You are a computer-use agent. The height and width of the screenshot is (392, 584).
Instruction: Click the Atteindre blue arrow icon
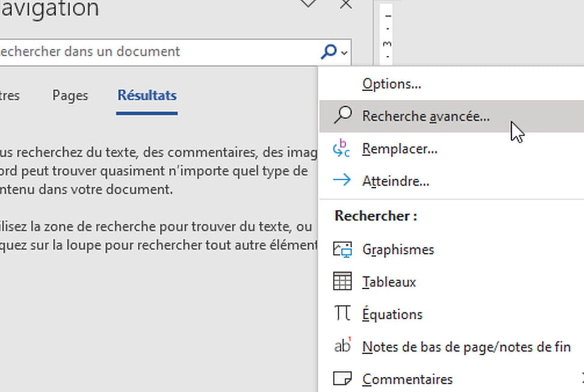click(x=341, y=180)
